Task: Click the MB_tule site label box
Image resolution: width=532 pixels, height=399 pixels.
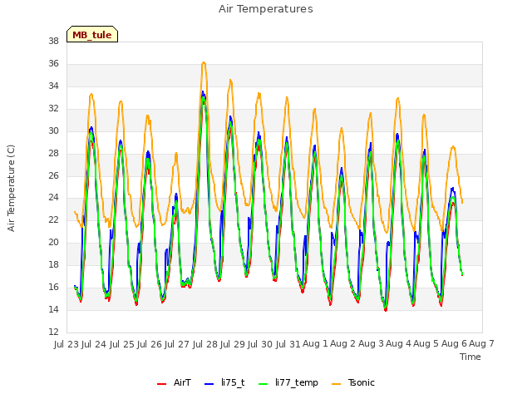Action: (92, 34)
